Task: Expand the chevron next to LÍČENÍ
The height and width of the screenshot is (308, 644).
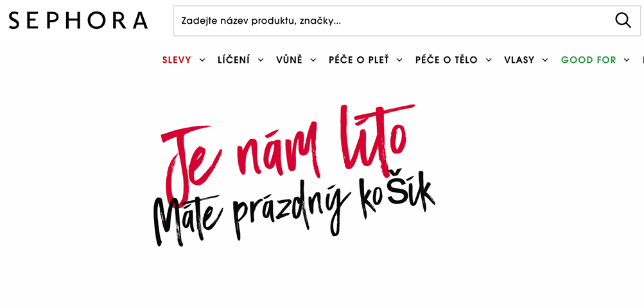Action: (x=261, y=60)
